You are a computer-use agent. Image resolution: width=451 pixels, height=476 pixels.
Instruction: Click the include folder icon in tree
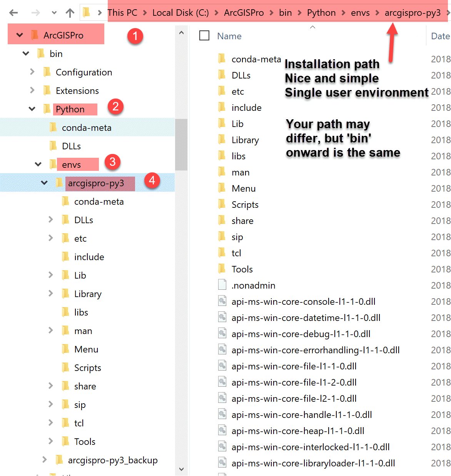(66, 257)
